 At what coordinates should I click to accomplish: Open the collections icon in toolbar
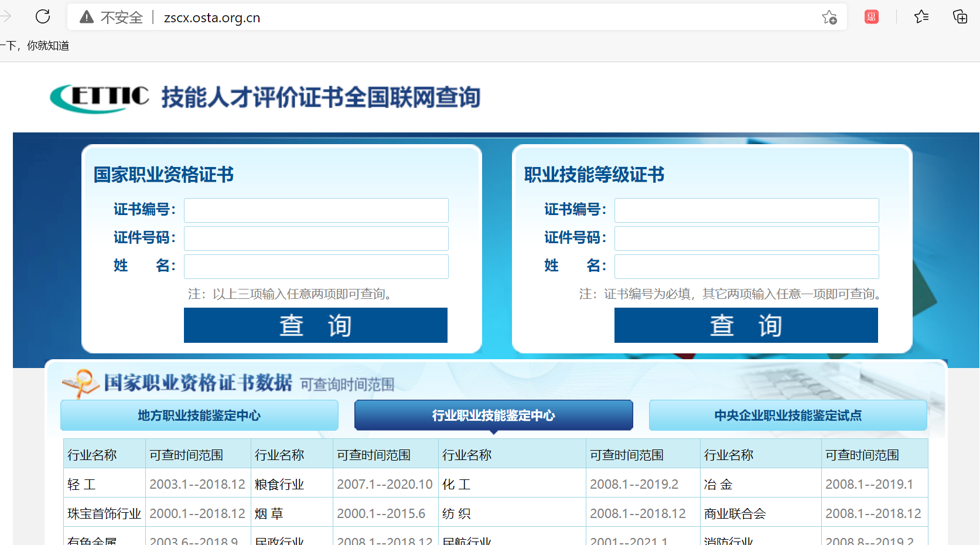point(959,17)
